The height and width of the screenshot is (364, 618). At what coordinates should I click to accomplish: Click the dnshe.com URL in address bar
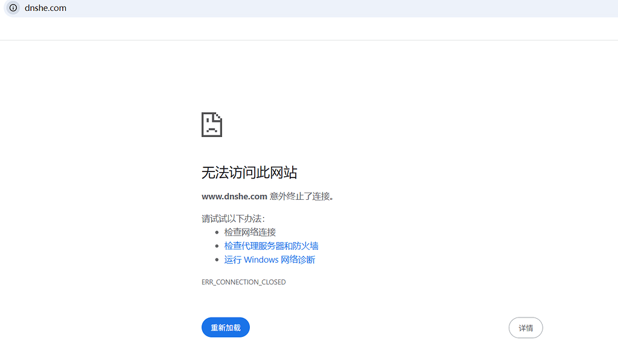45,8
